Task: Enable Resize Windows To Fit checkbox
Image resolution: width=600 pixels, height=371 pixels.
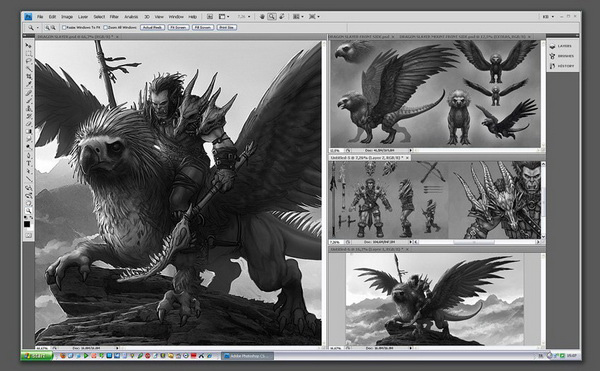Action: pos(64,28)
